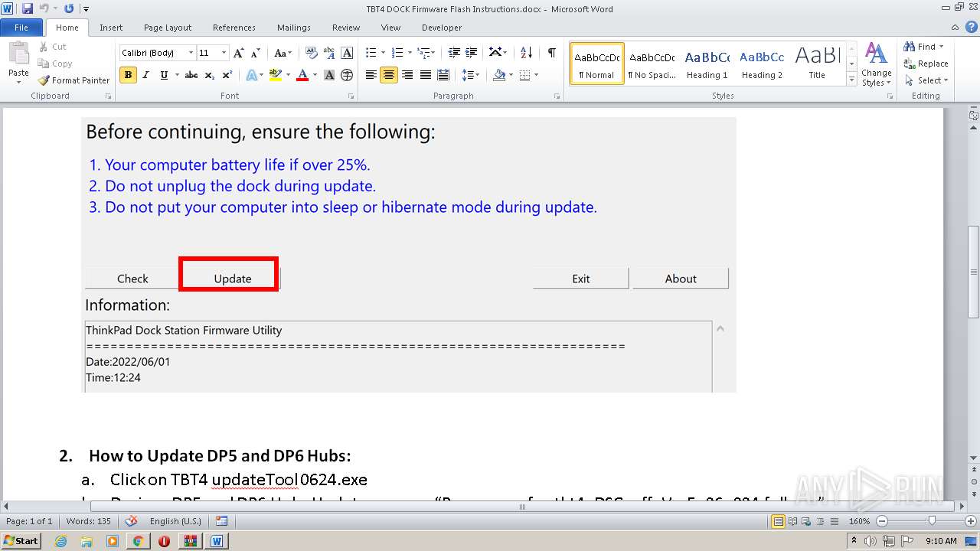Switch to the Page Layout tab
980x551 pixels.
[x=168, y=28]
